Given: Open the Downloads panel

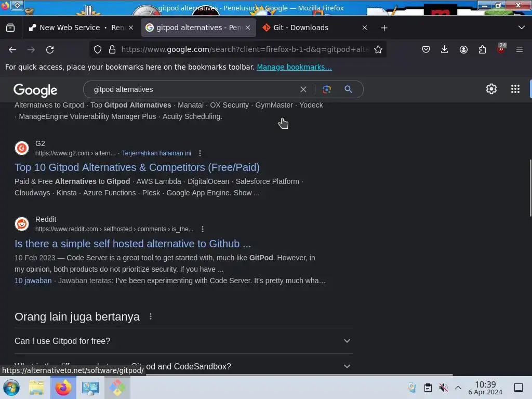Looking at the screenshot, I should pyautogui.click(x=445, y=49).
